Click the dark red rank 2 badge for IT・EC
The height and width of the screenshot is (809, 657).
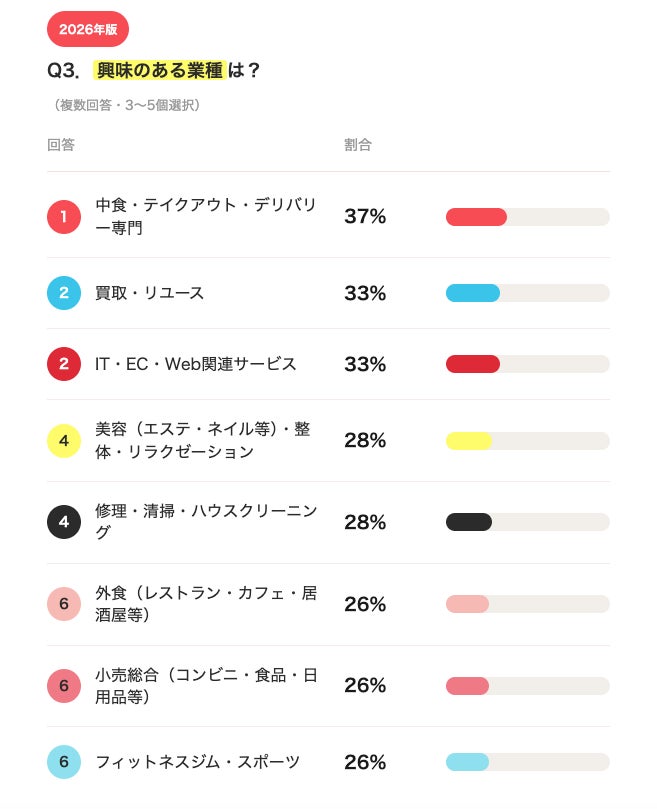(64, 364)
